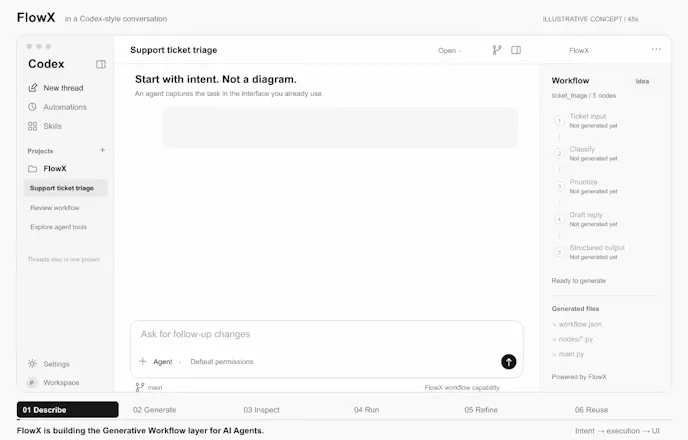Open main.py generated file
Screen dimensions: 688x440
pyautogui.click(x=571, y=354)
